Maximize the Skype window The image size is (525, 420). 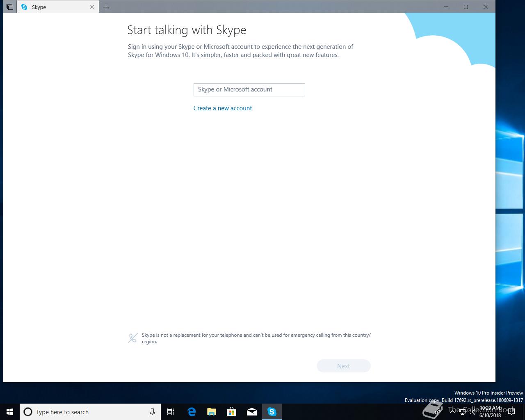[x=466, y=7]
